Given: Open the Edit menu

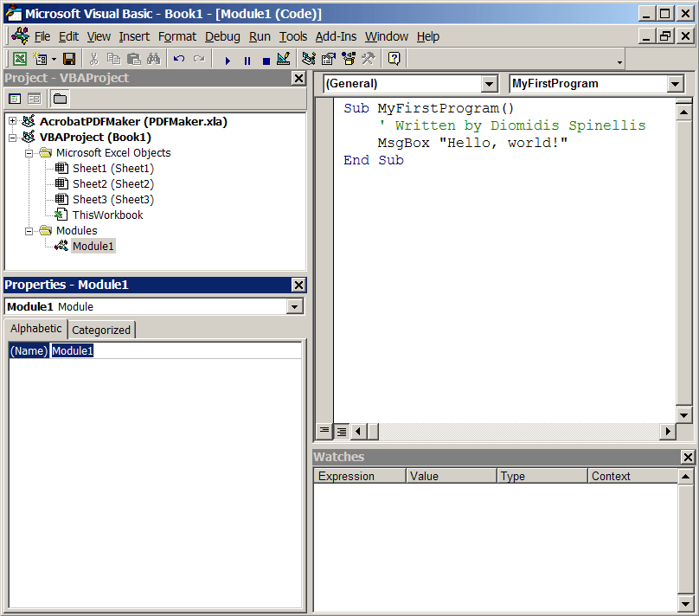Looking at the screenshot, I should click(x=68, y=36).
